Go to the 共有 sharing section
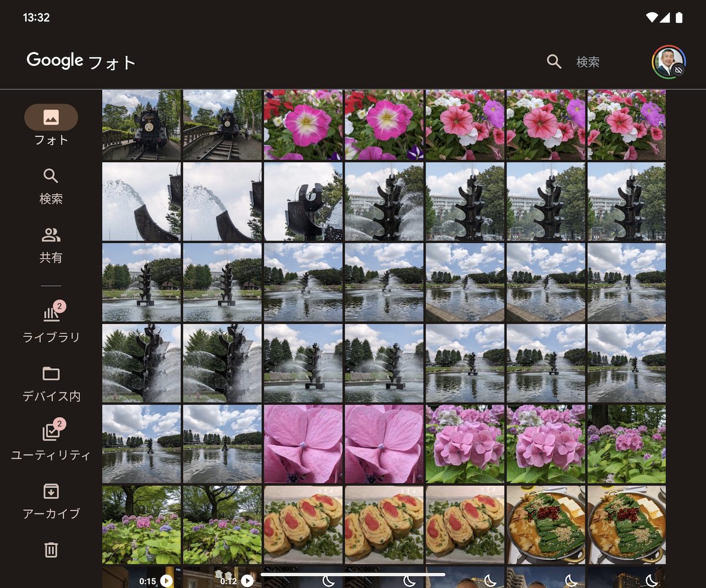Image resolution: width=706 pixels, height=588 pixels. tap(51, 246)
